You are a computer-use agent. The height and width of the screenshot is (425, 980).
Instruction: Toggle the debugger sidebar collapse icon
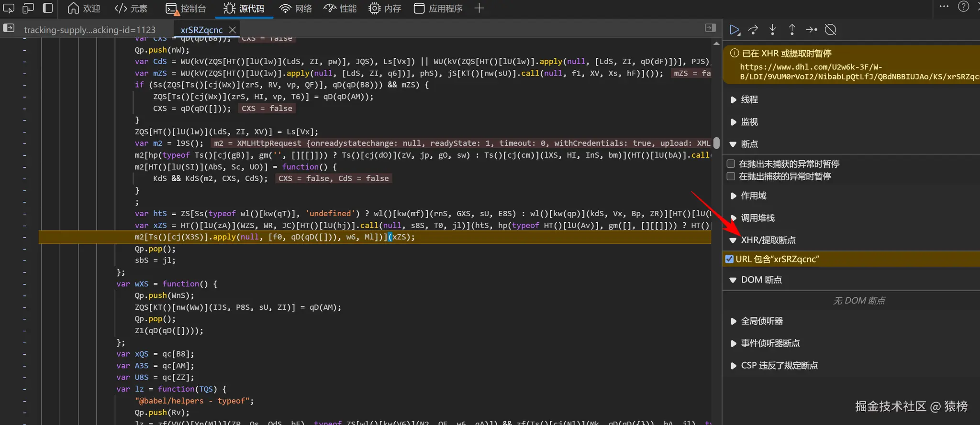(x=710, y=28)
